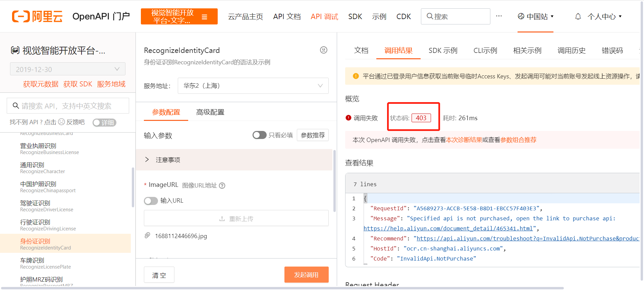Switch to the 相关示例 tab
644x290 pixels.
pyautogui.click(x=527, y=50)
